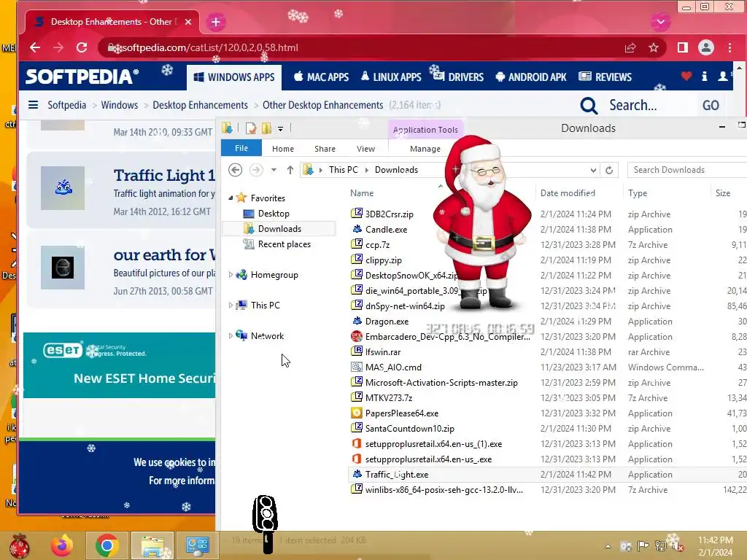The height and width of the screenshot is (560, 747).
Task: Bookmark this page with the star icon
Action: point(654,47)
